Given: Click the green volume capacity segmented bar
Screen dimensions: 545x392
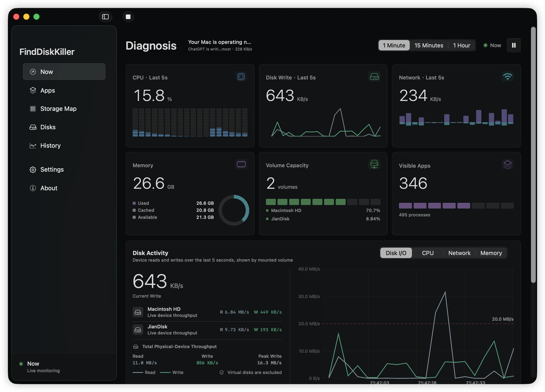Looking at the screenshot, I should tap(323, 202).
